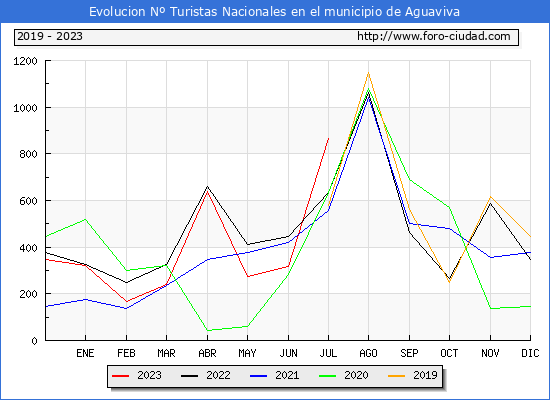Click the orange 2019 legend color swatch
The height and width of the screenshot is (400, 550).
pos(396,376)
